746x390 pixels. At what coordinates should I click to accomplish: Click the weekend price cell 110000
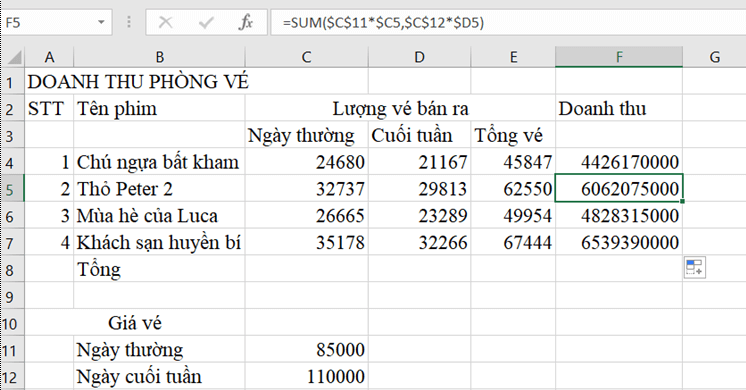tap(306, 376)
